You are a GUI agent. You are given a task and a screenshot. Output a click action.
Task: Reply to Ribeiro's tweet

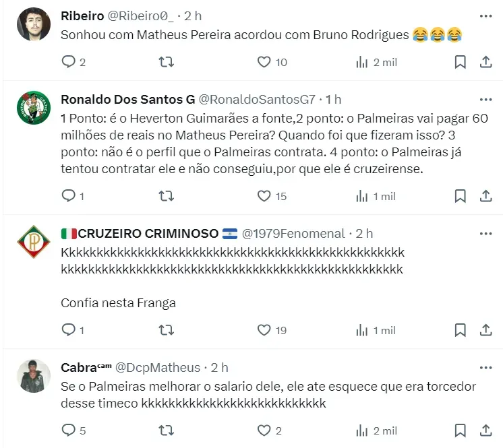pos(68,62)
